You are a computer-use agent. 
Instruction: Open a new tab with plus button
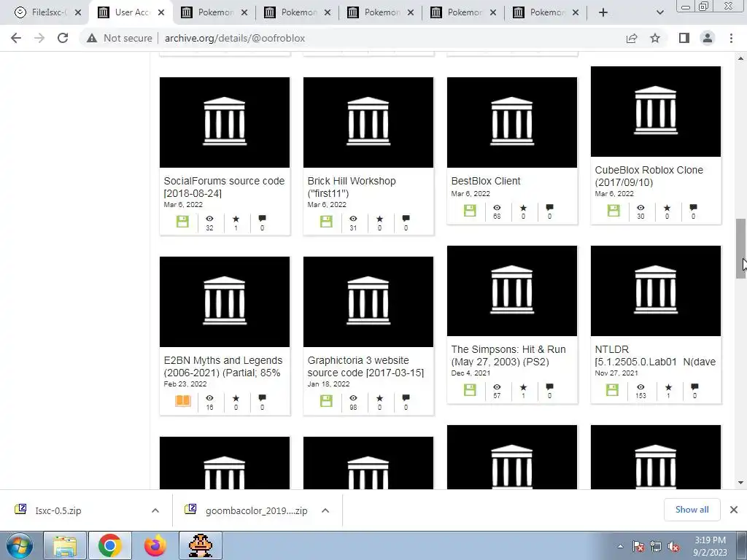point(603,12)
